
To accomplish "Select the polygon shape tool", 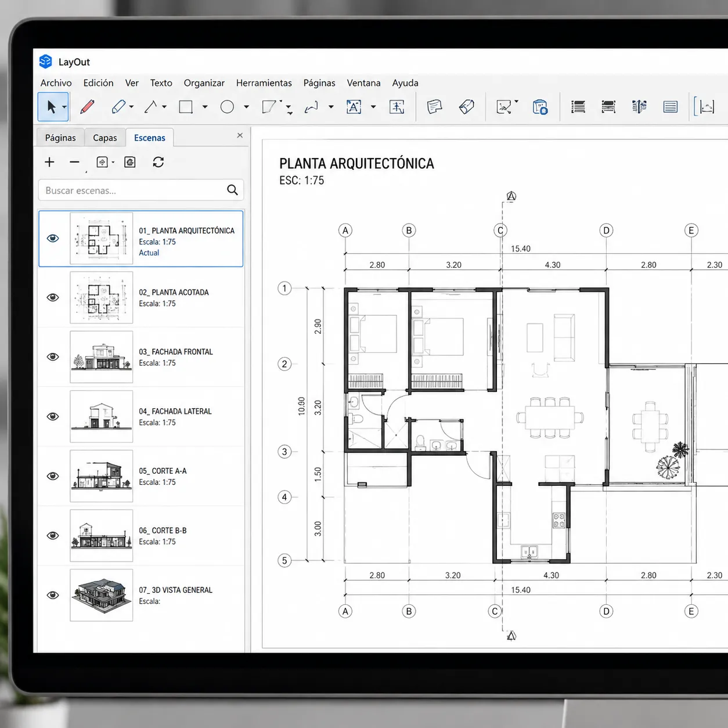I will [x=269, y=107].
